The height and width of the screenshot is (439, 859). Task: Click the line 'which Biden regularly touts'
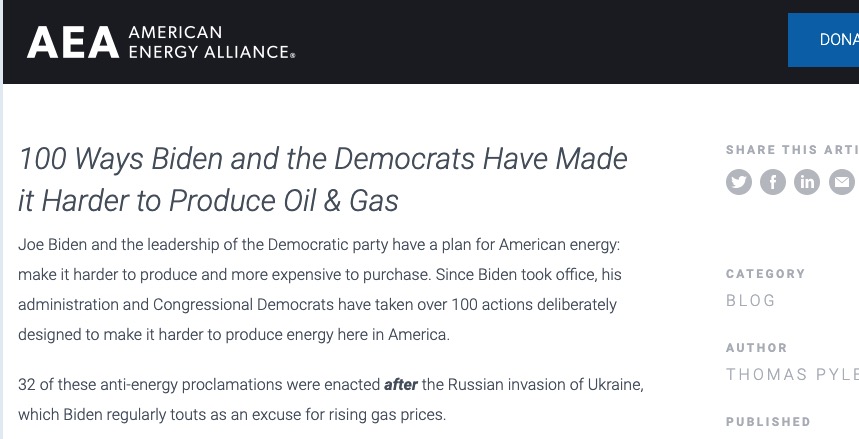(x=232, y=415)
